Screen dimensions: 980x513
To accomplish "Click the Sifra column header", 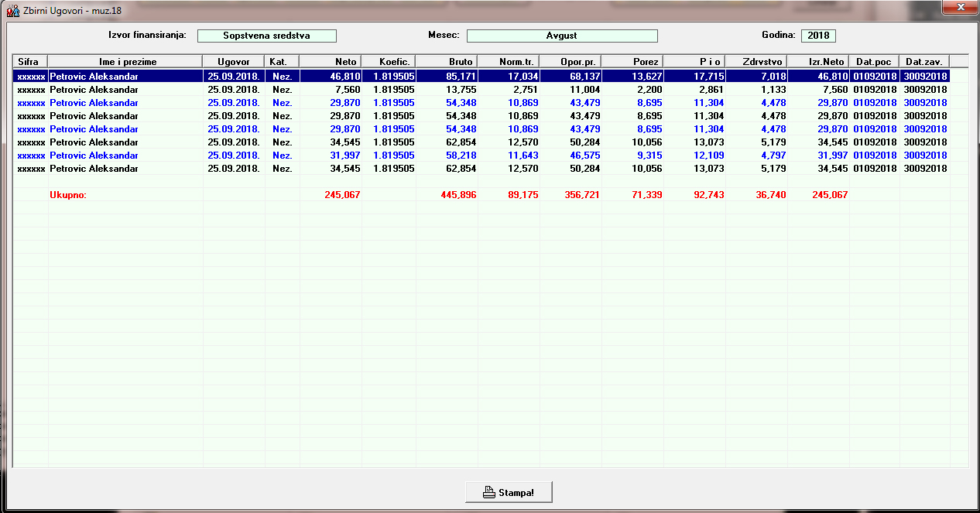I will click(x=31, y=61).
